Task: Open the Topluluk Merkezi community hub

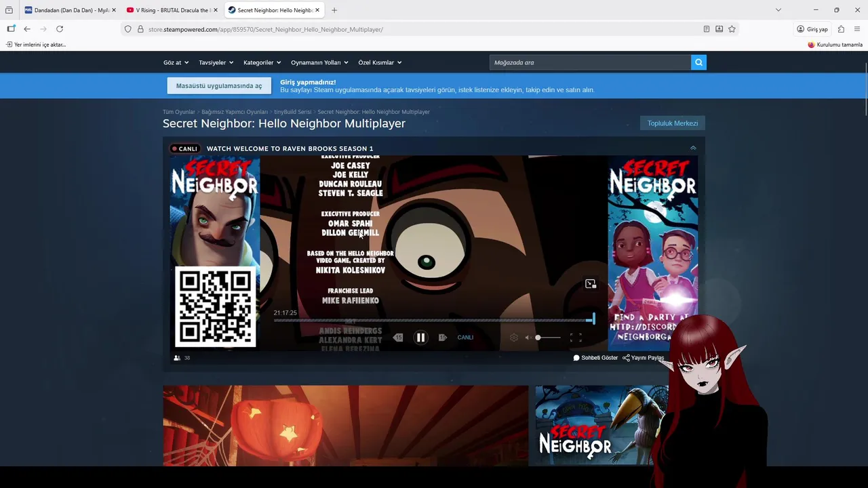Action: click(673, 123)
